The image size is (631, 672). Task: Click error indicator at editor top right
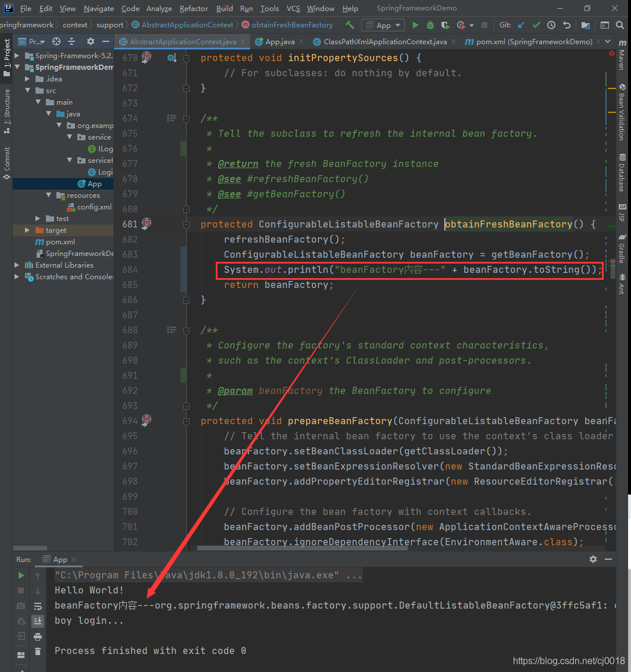point(611,54)
